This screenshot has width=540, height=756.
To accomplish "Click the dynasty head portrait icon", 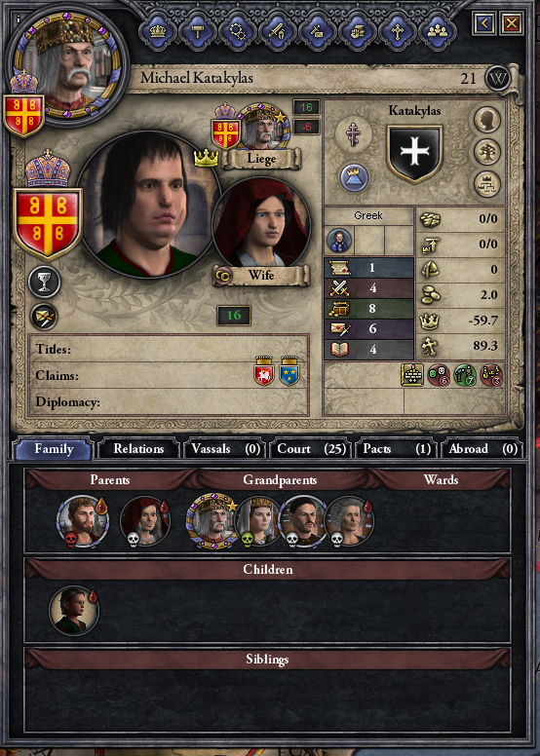I will click(487, 120).
